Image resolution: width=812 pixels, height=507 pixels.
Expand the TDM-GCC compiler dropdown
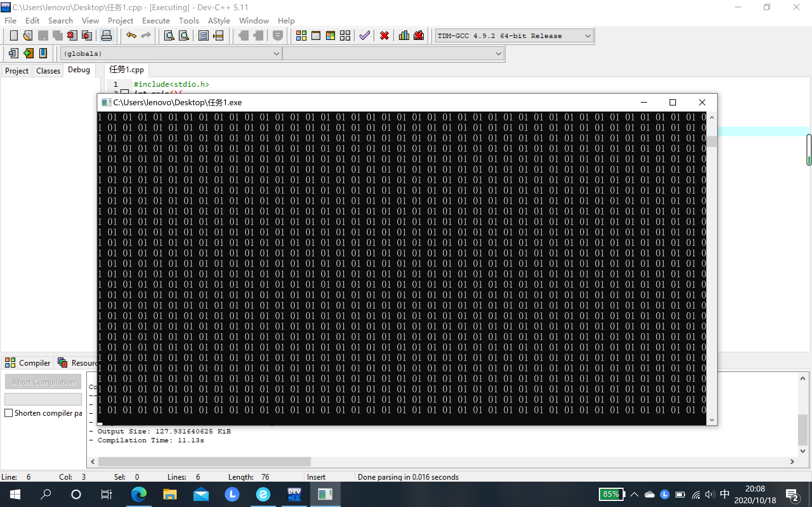587,36
